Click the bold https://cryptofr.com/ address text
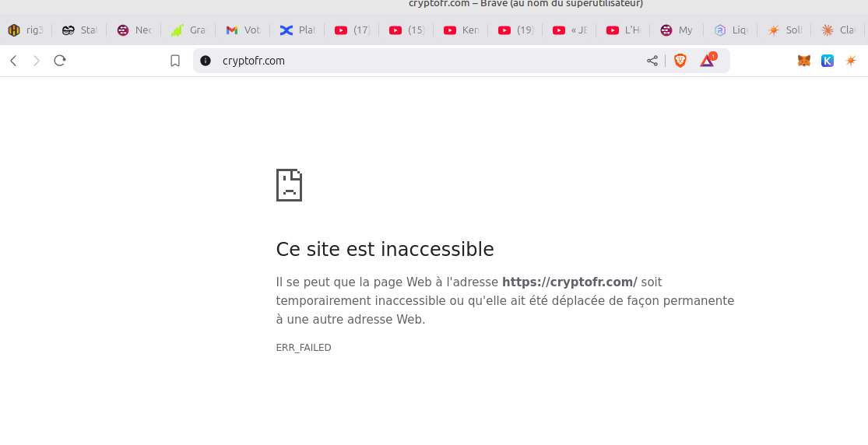 coord(570,282)
